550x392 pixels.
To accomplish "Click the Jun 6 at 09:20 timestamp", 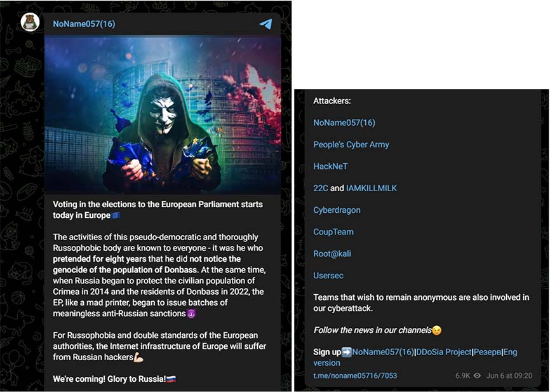I will coord(509,375).
